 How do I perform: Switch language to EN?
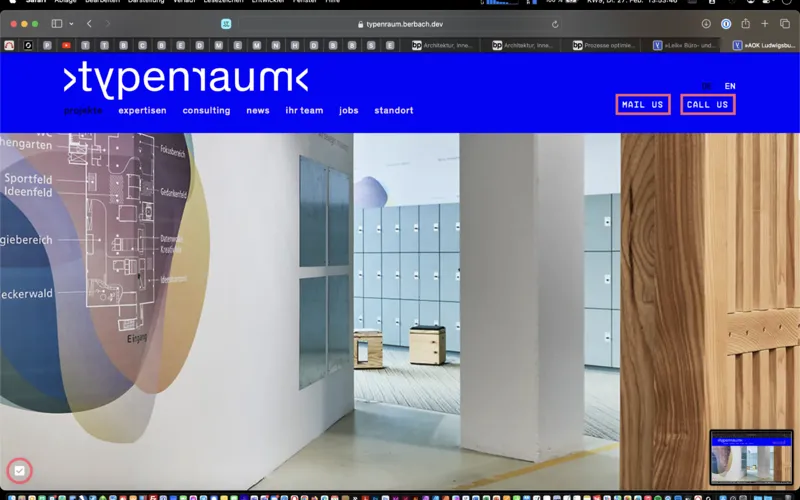[x=730, y=87]
